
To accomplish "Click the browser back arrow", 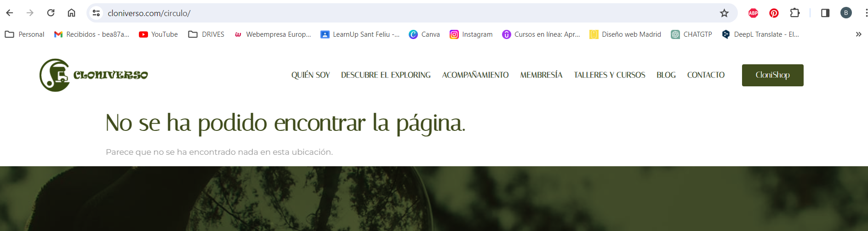I will coord(10,13).
